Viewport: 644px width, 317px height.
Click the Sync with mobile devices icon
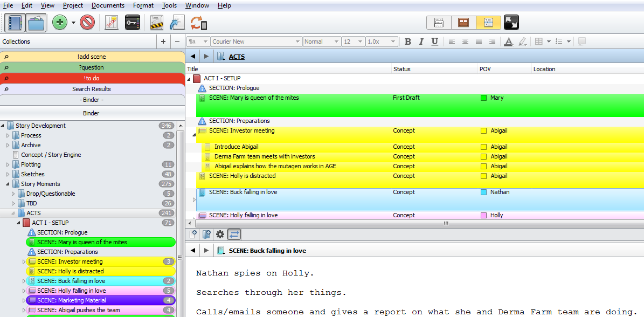198,22
